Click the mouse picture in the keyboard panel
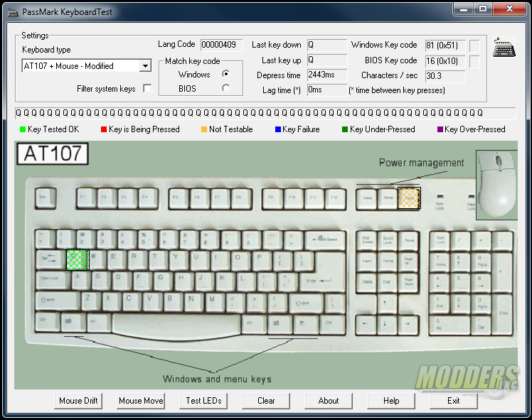The width and height of the screenshot is (532, 420). (x=496, y=184)
